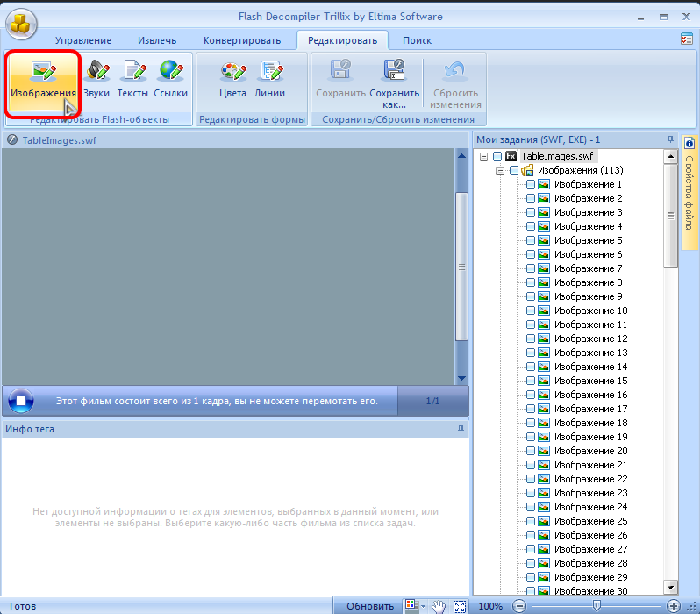Pin the Инфо тега panel
The height and width of the screenshot is (614, 700).
coord(461,429)
